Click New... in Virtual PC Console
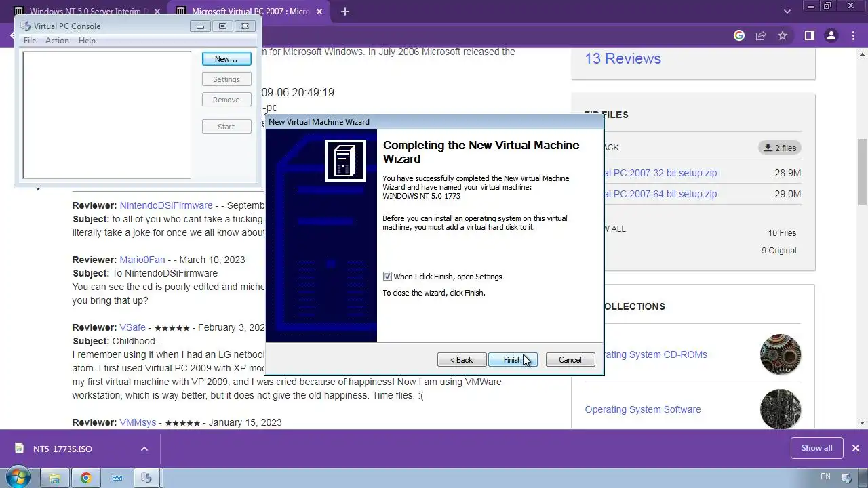868x488 pixels. (226, 59)
